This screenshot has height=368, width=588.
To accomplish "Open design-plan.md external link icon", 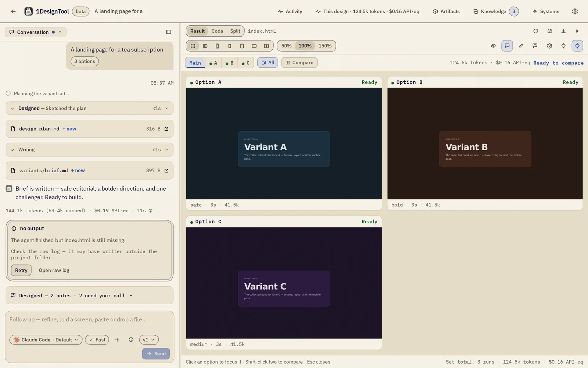I will click(166, 129).
